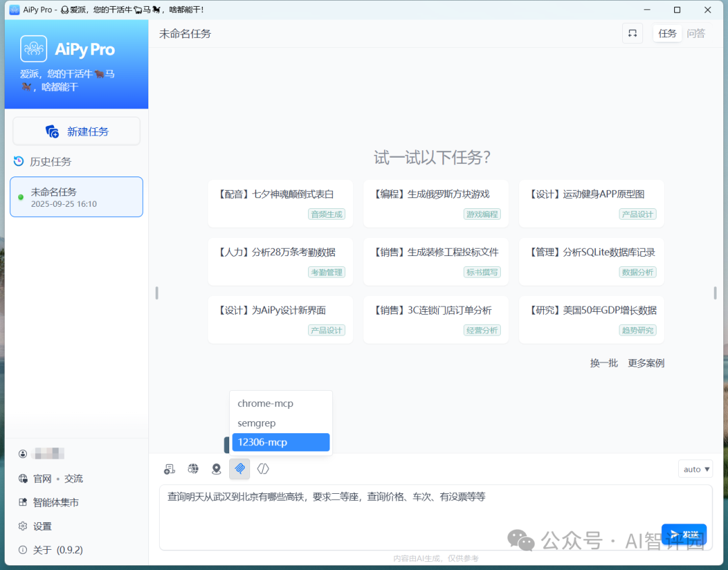The width and height of the screenshot is (728, 570).
Task: Click the 新建任务 button
Action: 76,131
